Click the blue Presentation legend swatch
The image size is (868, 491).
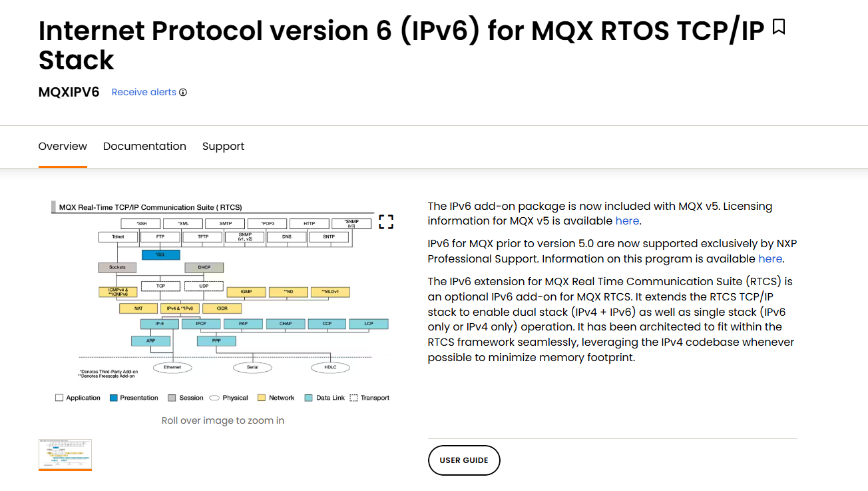pos(114,398)
